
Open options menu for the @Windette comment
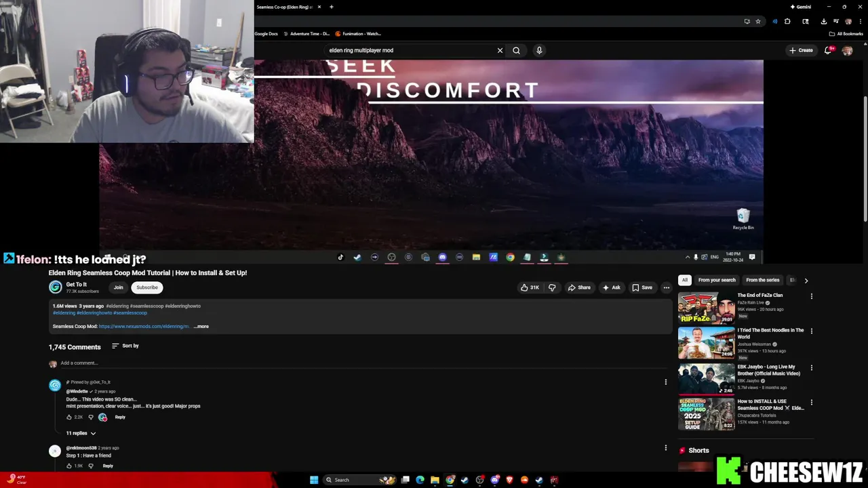point(665,382)
